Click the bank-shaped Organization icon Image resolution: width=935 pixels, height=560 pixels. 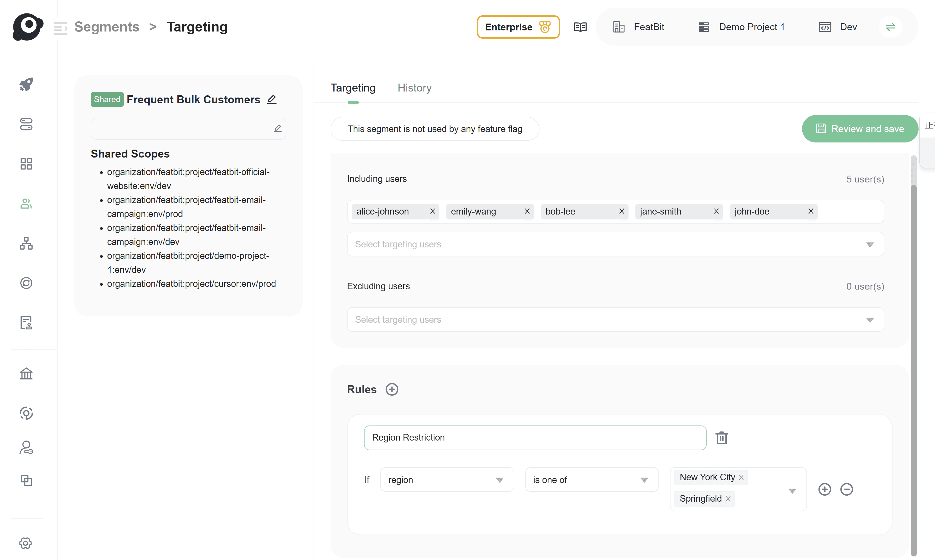(x=26, y=374)
